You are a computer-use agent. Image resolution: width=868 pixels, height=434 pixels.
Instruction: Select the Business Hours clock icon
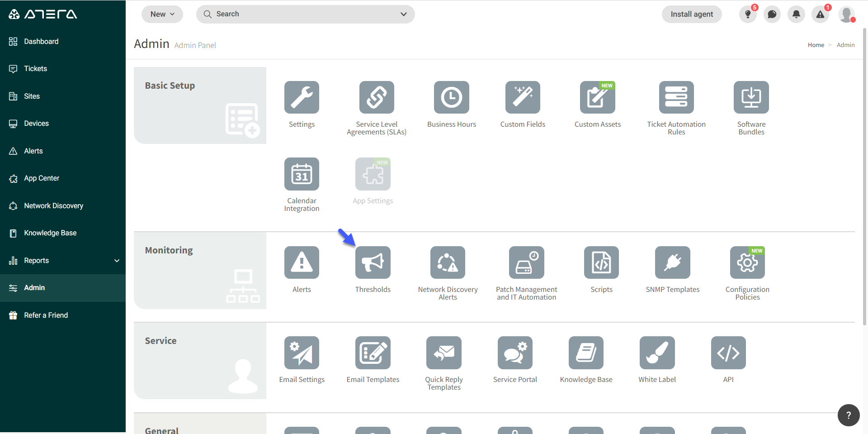[451, 97]
